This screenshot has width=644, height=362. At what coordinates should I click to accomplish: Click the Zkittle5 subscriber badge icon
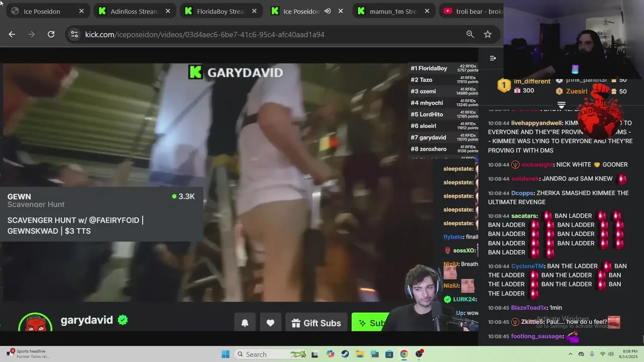[x=515, y=322]
